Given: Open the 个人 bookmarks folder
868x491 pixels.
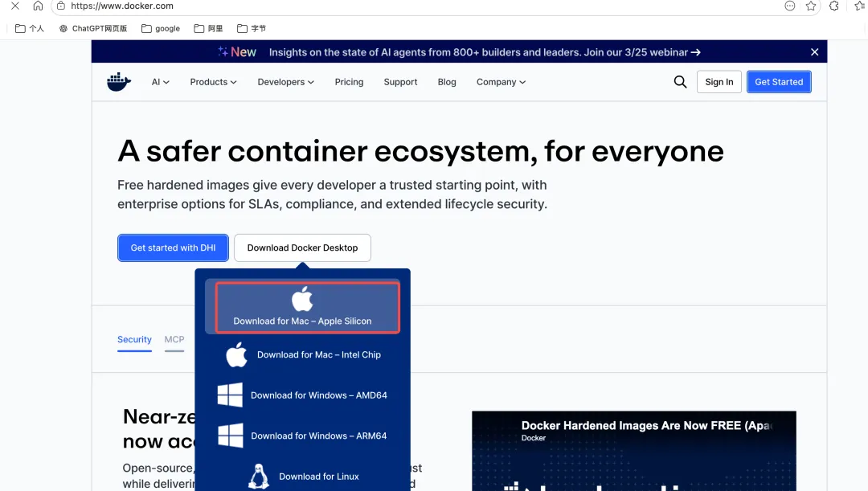Looking at the screenshot, I should [x=30, y=28].
